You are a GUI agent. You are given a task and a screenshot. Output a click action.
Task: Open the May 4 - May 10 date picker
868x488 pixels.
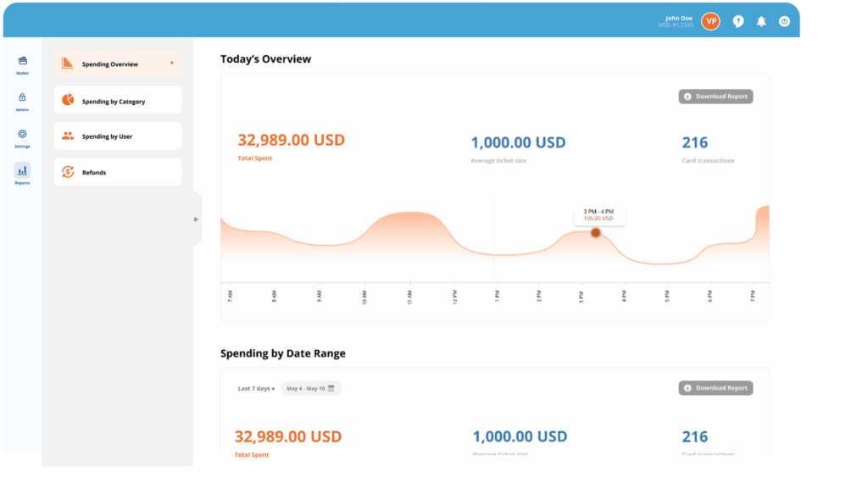point(310,388)
